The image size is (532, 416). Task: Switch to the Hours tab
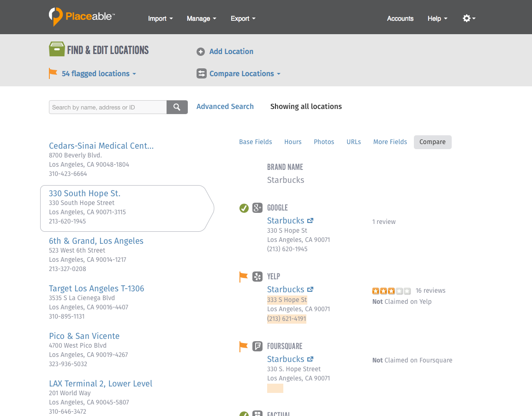pos(293,142)
